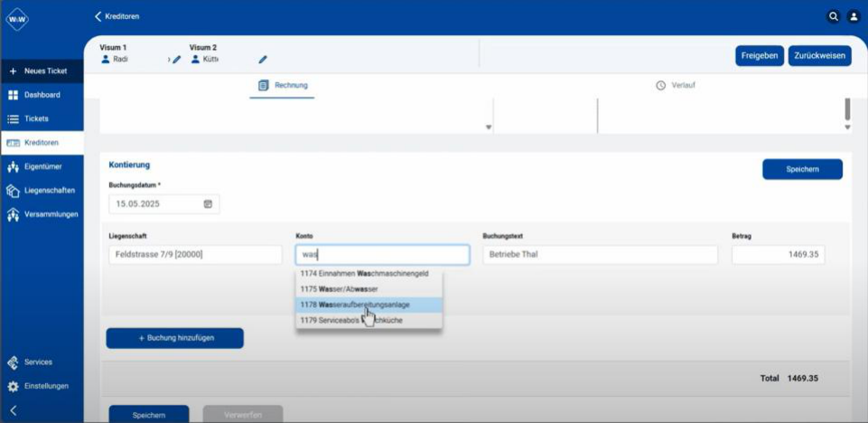Click the Visum 2 person icon
The width and height of the screenshot is (868, 423).
click(x=195, y=60)
